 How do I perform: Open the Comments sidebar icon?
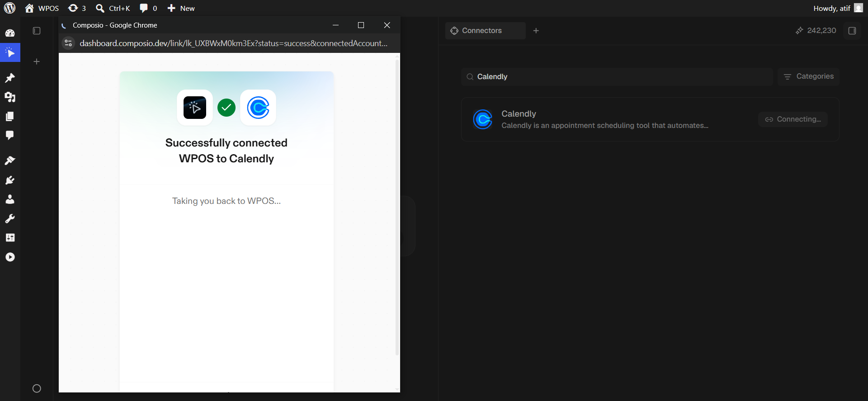coord(10,135)
